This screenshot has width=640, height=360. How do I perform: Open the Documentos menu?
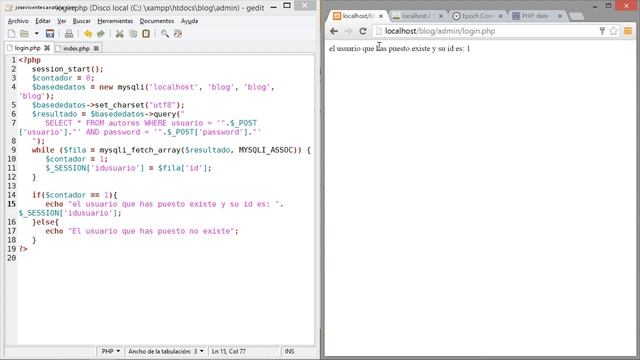click(x=157, y=21)
